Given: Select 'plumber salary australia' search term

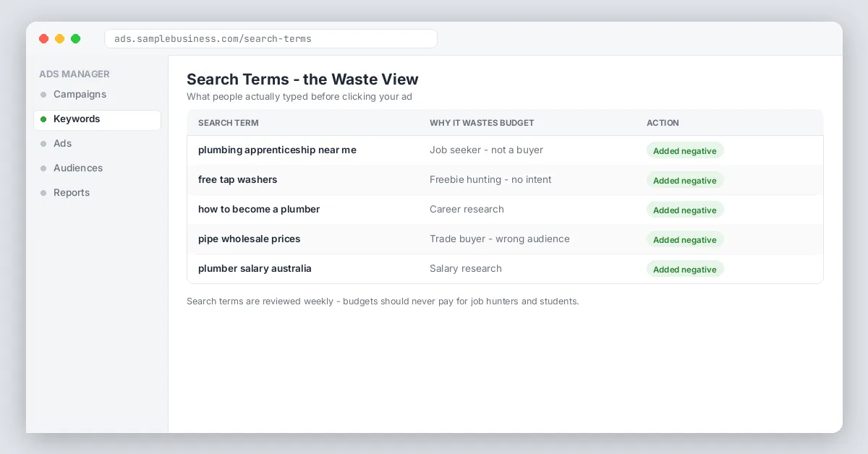Looking at the screenshot, I should [255, 269].
